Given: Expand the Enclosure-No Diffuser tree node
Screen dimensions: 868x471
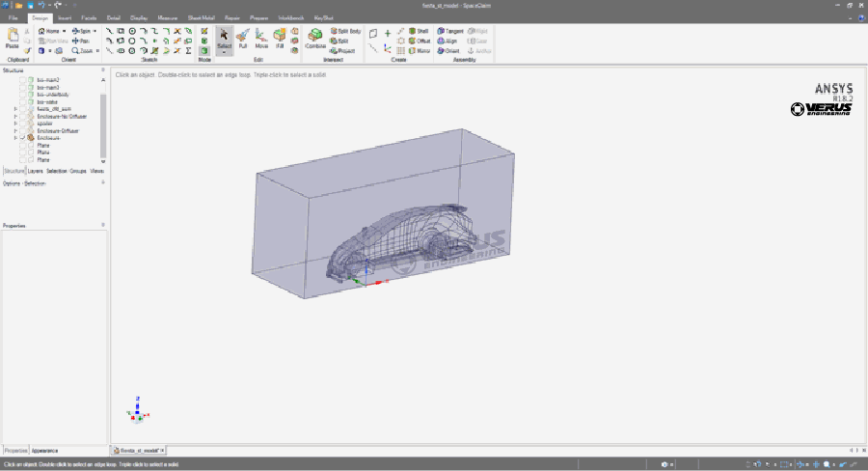Looking at the screenshot, I should (x=15, y=117).
